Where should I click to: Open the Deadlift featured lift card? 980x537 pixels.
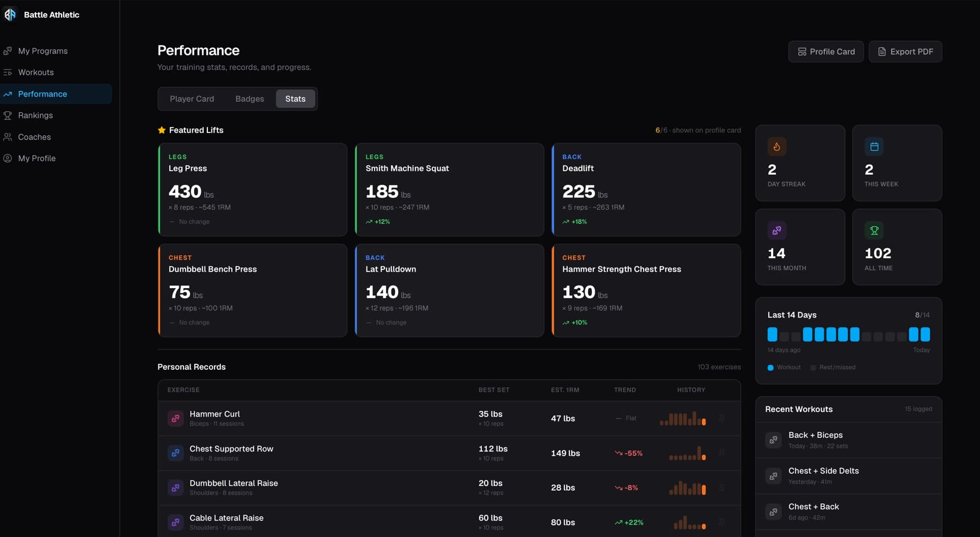tap(646, 190)
